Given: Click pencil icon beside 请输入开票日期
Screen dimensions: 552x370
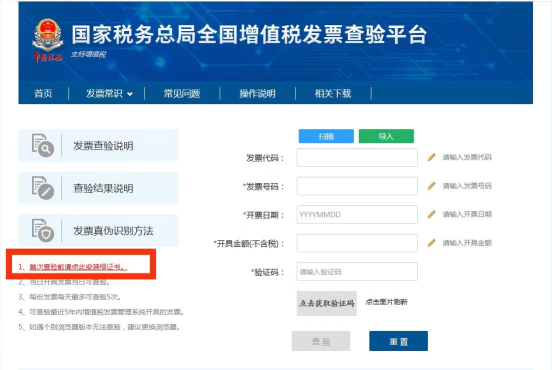Looking at the screenshot, I should pyautogui.click(x=431, y=214).
